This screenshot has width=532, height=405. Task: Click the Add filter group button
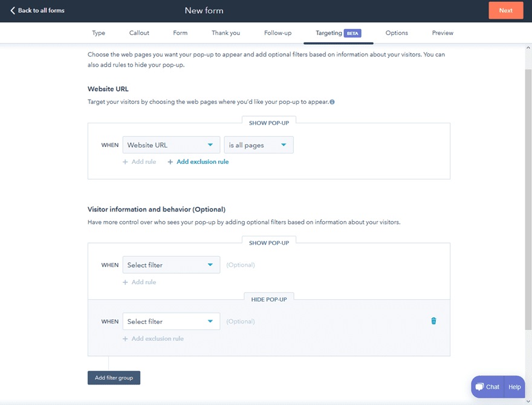114,378
